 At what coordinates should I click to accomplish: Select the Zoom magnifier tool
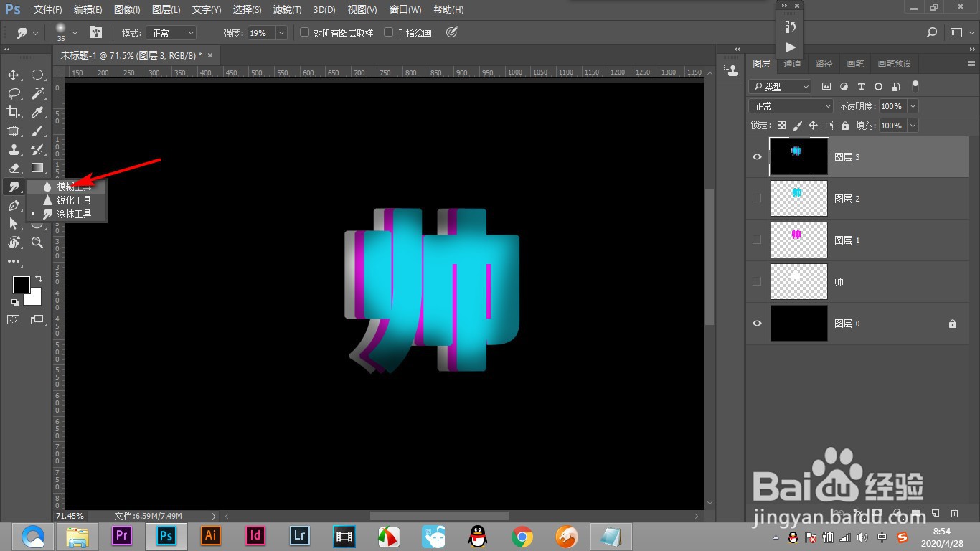[38, 242]
